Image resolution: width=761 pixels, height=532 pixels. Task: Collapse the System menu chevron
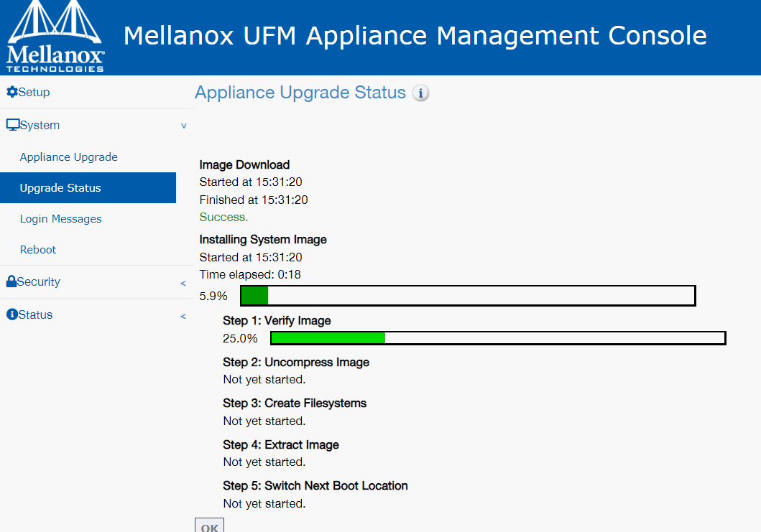pos(184,126)
